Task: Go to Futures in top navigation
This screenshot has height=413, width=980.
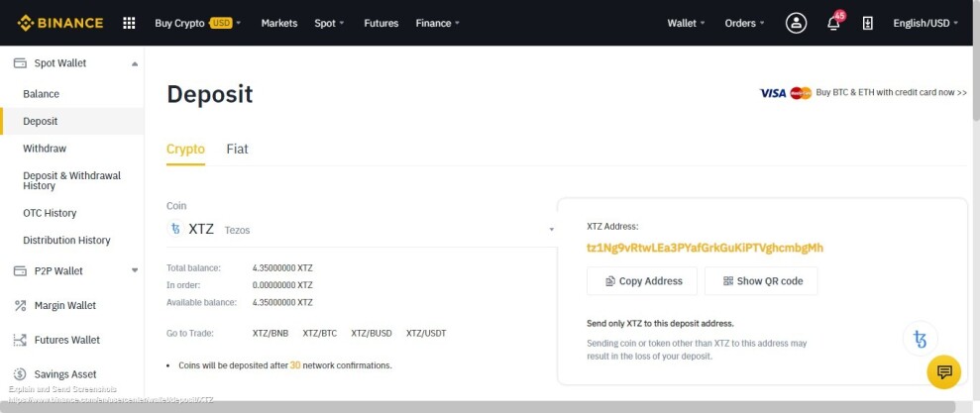Action: coord(381,23)
